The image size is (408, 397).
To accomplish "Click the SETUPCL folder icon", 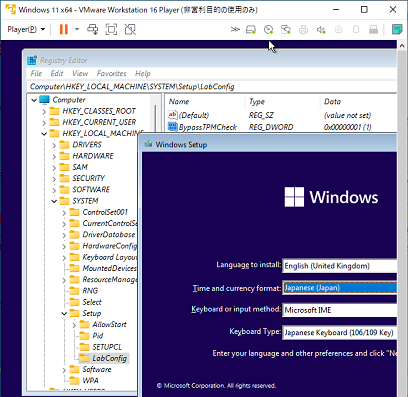I will [x=85, y=347].
